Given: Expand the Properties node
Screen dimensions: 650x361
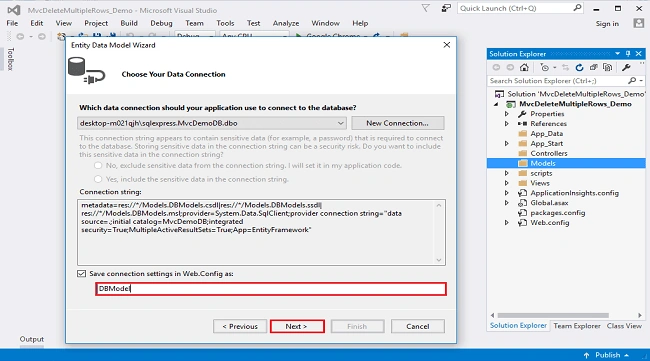Looking at the screenshot, I should 507,114.
